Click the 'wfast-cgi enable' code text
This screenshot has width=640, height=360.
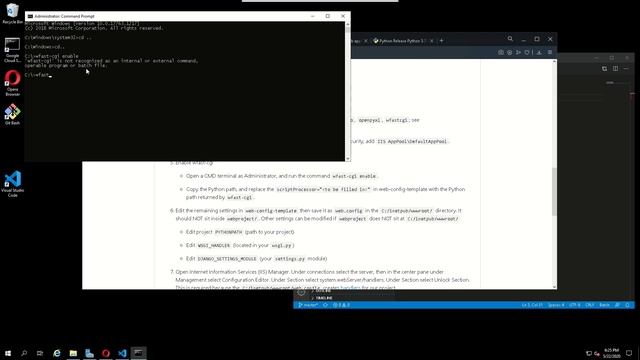pyautogui.click(x=354, y=176)
